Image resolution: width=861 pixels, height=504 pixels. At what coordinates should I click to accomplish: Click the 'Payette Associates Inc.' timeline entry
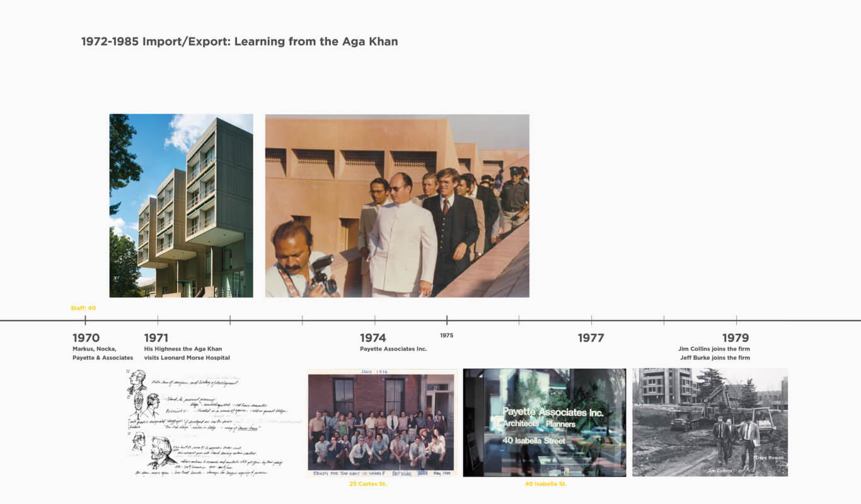[393, 349]
